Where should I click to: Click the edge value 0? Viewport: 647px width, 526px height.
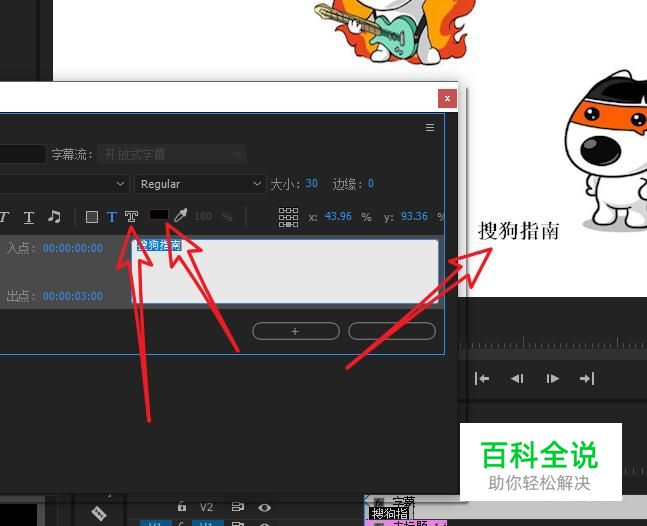click(x=371, y=183)
